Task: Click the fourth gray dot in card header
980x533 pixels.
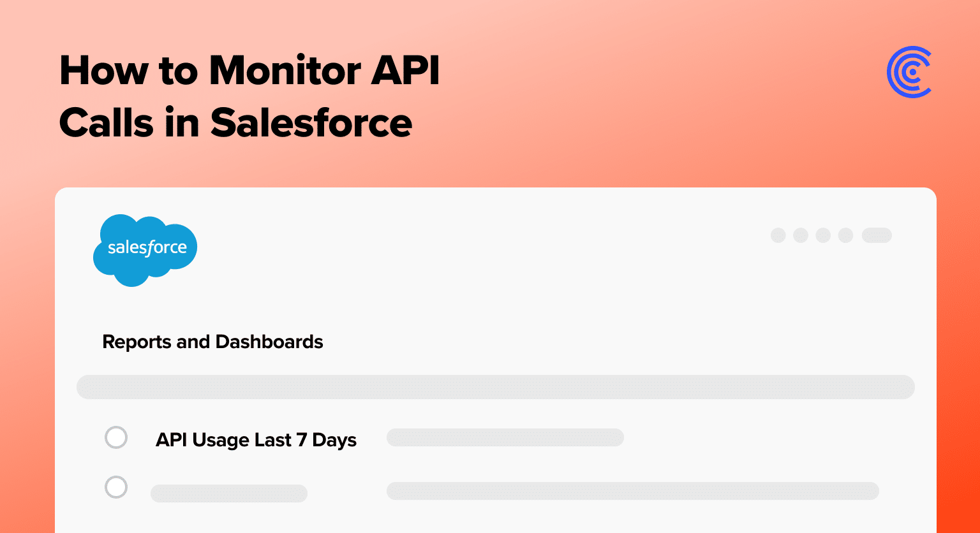Action: 845,235
